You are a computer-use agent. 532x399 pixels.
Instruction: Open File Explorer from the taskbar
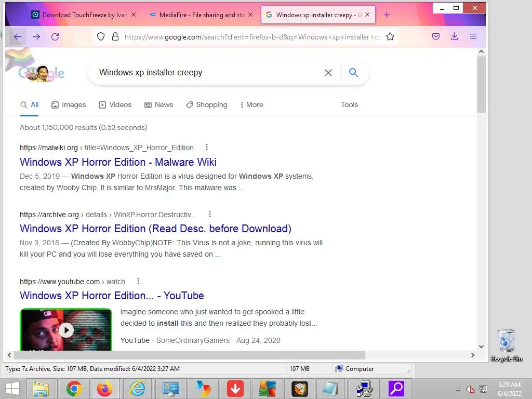click(41, 389)
